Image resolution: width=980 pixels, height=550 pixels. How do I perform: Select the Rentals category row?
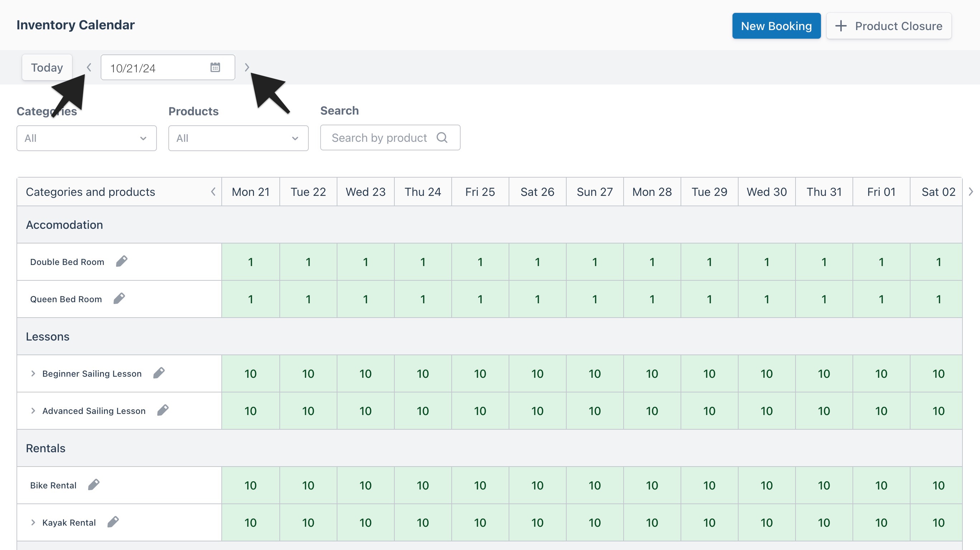pyautogui.click(x=490, y=448)
